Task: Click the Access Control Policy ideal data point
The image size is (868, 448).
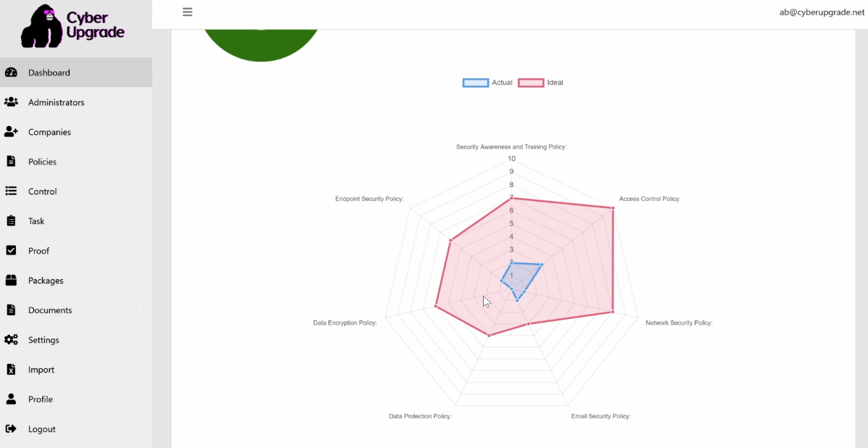Action: coord(613,208)
